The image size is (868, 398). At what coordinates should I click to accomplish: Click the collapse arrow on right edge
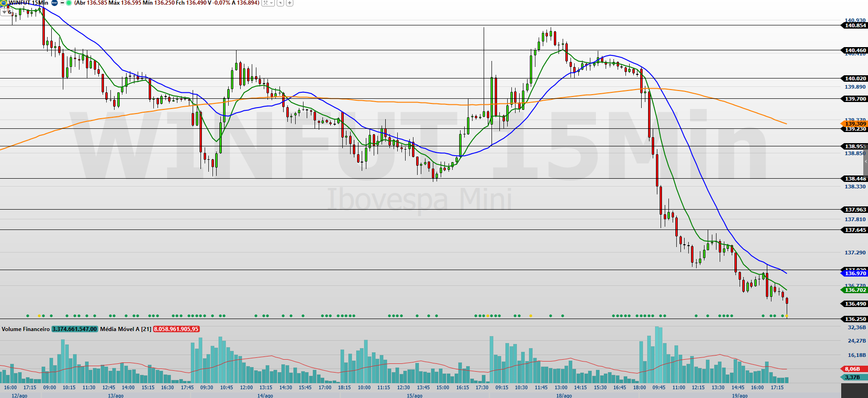[865, 161]
